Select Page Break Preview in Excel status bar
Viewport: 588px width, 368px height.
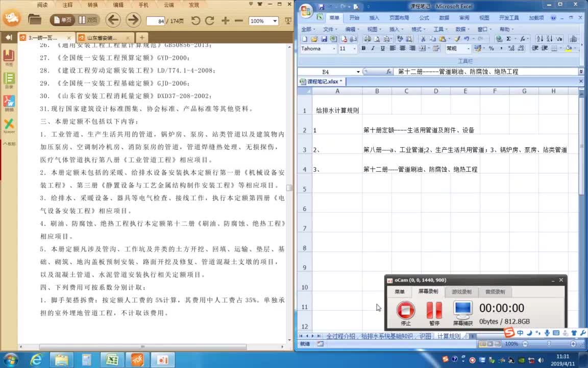click(498, 344)
